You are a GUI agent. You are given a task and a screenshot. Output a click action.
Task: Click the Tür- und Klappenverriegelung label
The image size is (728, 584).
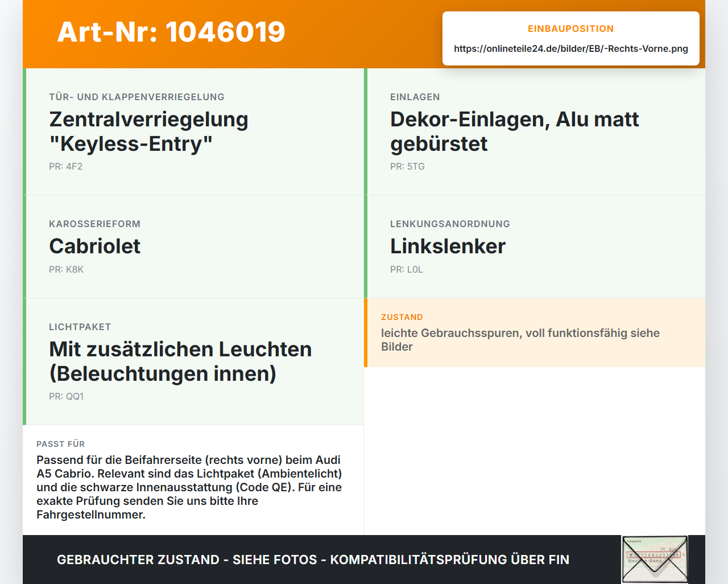pos(136,97)
